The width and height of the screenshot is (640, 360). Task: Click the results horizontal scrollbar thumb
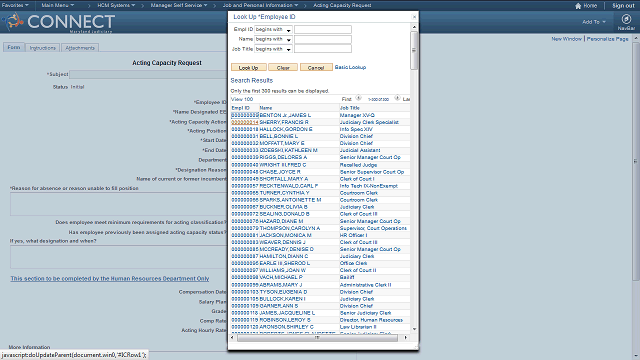(317, 338)
